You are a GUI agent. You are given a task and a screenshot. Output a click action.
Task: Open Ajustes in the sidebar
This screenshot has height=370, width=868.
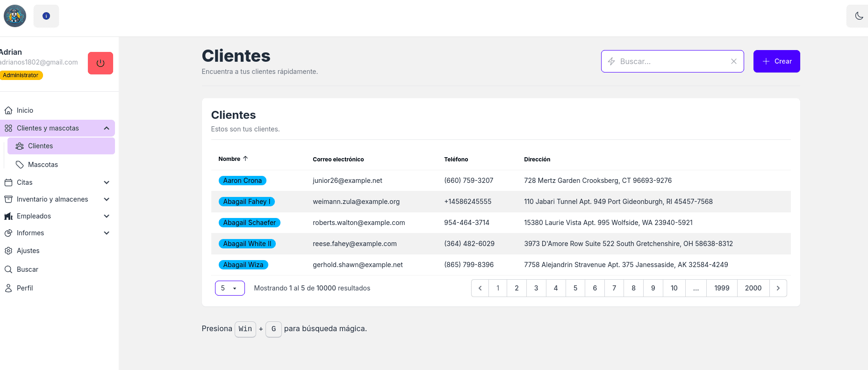click(x=57, y=251)
